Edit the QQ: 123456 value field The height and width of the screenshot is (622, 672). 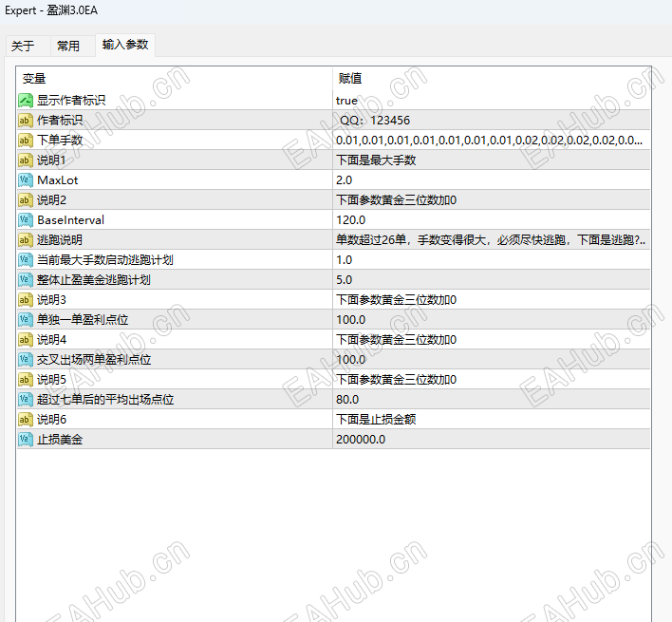coord(492,121)
